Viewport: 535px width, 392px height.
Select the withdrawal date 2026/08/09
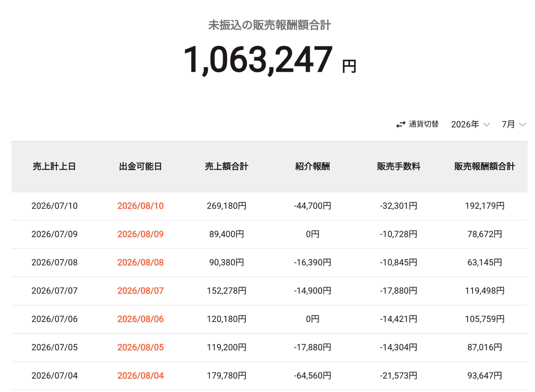pos(141,234)
